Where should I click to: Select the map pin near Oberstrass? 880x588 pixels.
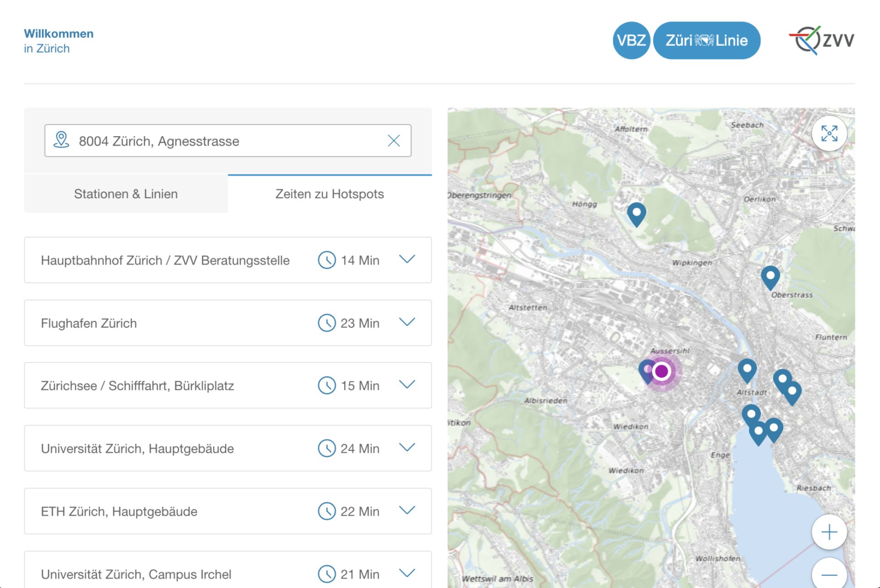point(770,275)
